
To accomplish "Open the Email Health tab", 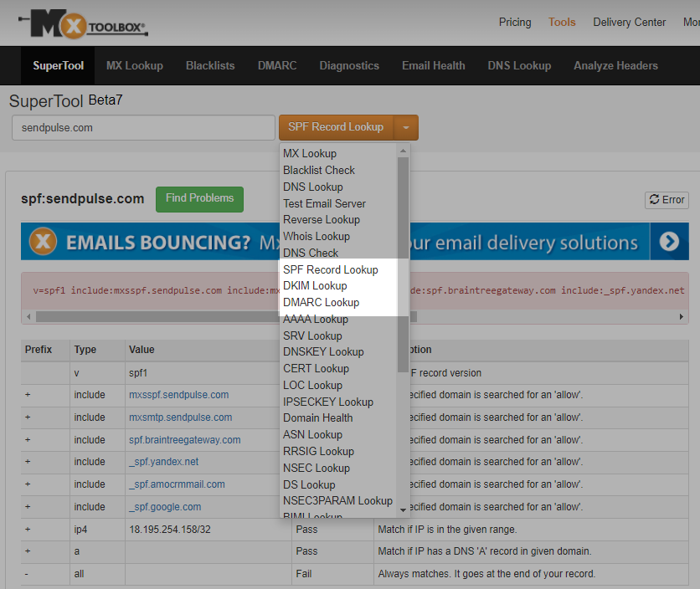I will click(x=434, y=65).
